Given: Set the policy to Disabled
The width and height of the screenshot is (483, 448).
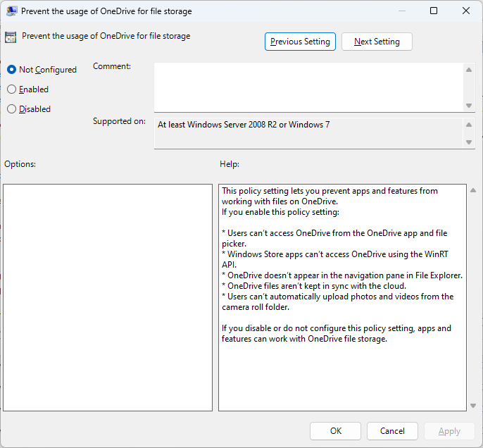Looking at the screenshot, I should click(x=11, y=109).
